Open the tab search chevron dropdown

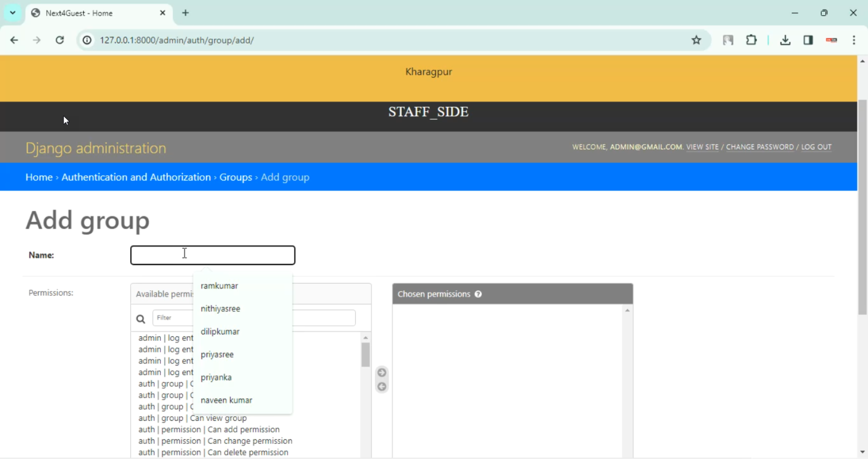13,13
